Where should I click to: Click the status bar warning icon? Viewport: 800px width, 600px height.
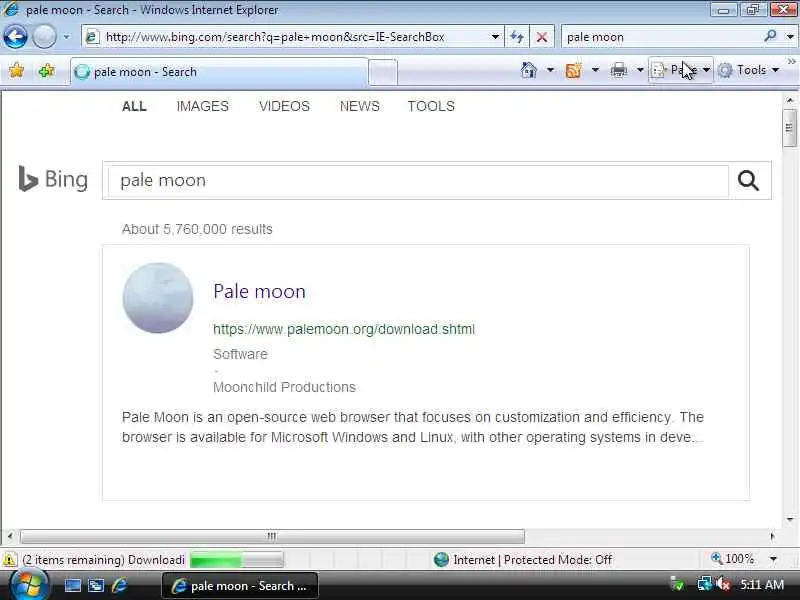click(x=10, y=560)
